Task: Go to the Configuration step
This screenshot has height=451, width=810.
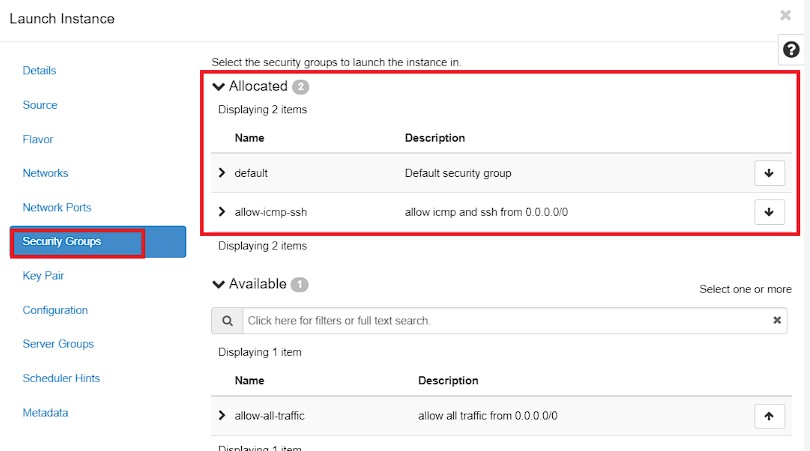Action: (x=55, y=310)
